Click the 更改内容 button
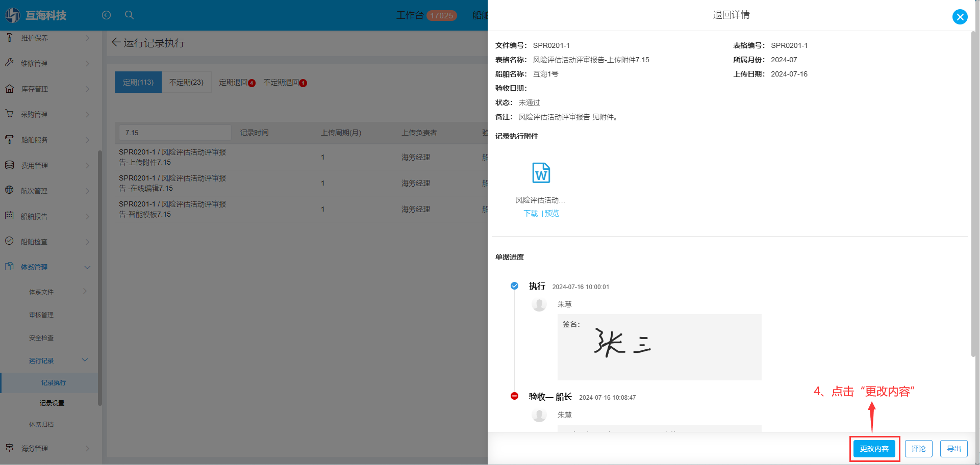 coord(874,449)
